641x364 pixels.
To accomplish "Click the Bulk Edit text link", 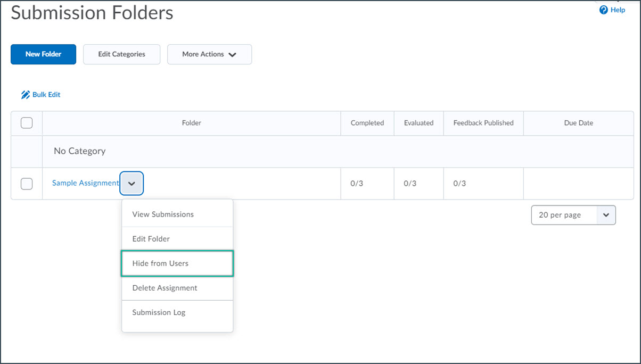I will (x=46, y=95).
